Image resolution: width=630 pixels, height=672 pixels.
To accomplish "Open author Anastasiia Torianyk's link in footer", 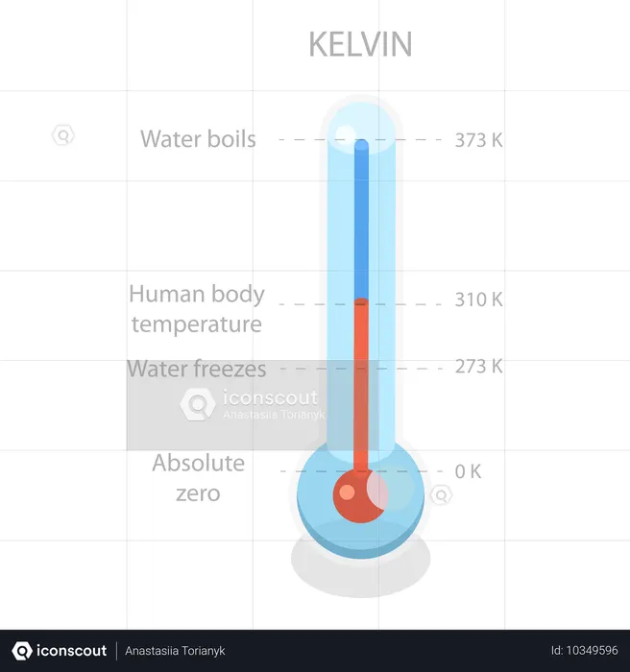I will tap(175, 651).
